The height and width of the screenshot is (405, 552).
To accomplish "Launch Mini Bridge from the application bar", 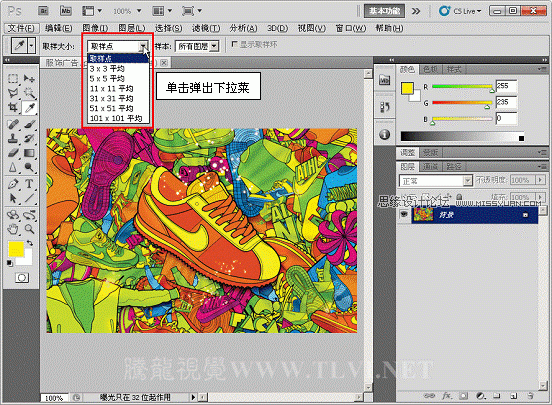I will 66,11.
